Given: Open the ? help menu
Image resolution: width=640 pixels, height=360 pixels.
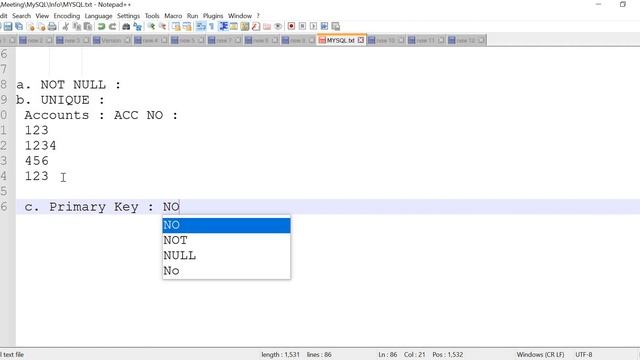Looking at the screenshot, I should 258,16.
